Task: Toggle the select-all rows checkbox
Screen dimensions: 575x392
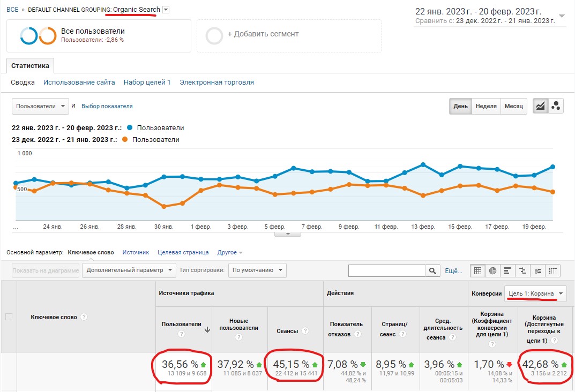Action: tap(9, 317)
